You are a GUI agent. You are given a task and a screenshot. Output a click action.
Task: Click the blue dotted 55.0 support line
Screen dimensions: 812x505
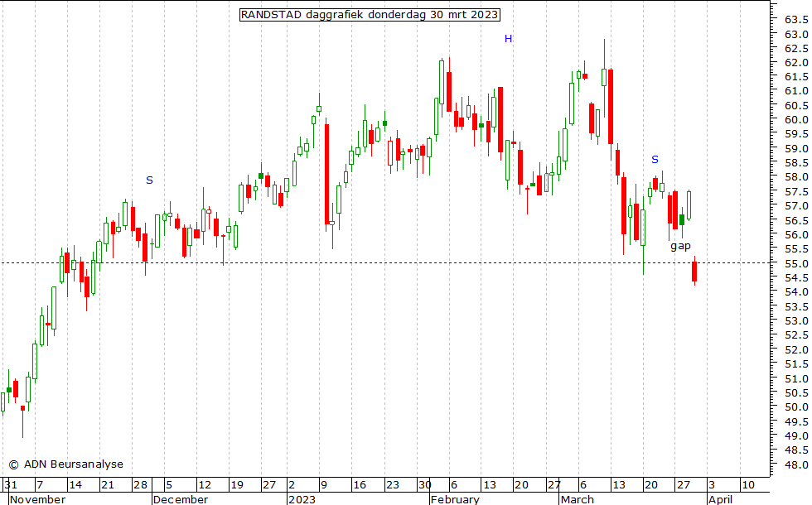pyautogui.click(x=385, y=263)
